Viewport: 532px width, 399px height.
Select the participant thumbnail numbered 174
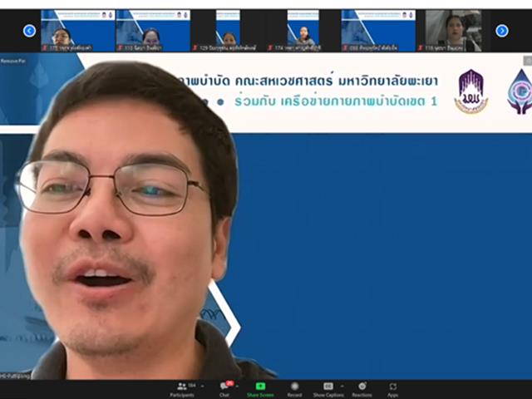coord(303,31)
